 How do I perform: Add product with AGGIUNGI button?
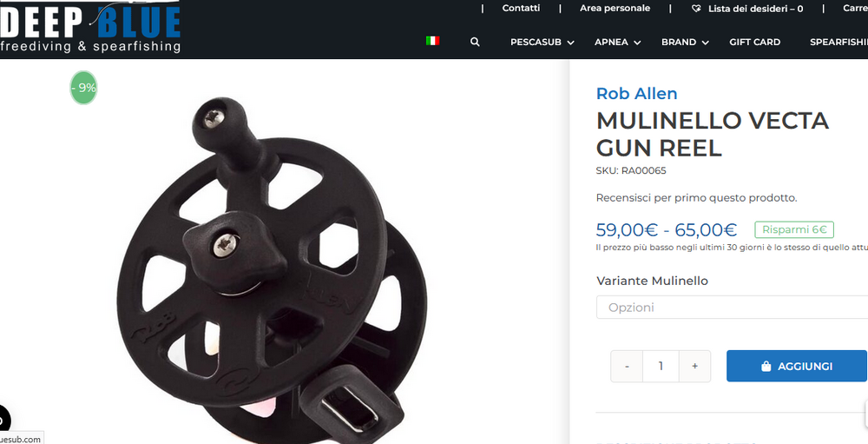click(x=796, y=366)
